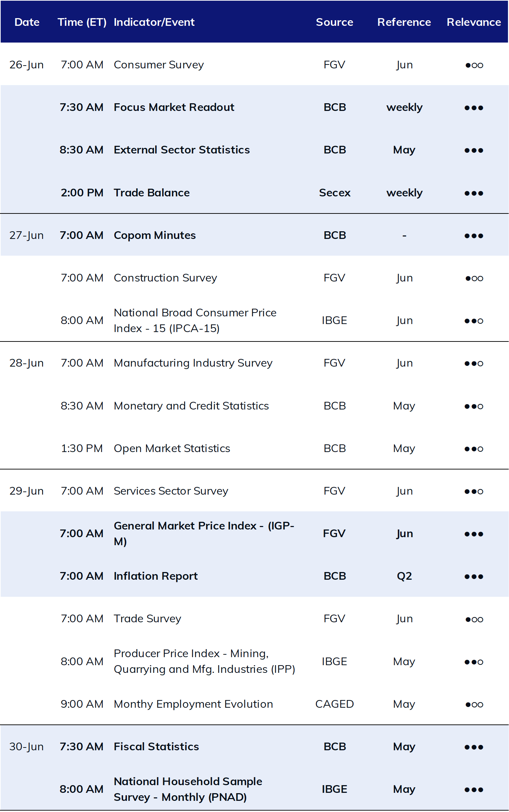
Task: Click the Indicator/Event column header
Action: 154,22
